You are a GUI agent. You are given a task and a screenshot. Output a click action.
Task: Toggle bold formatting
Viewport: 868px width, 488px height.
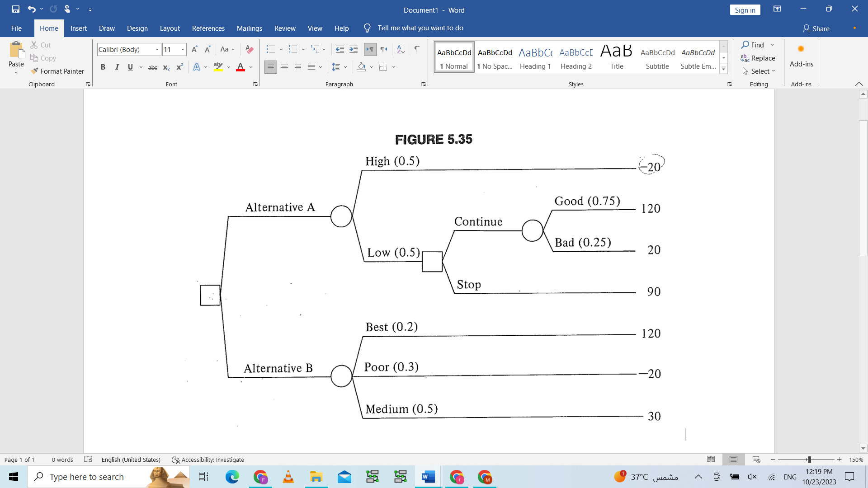[103, 67]
